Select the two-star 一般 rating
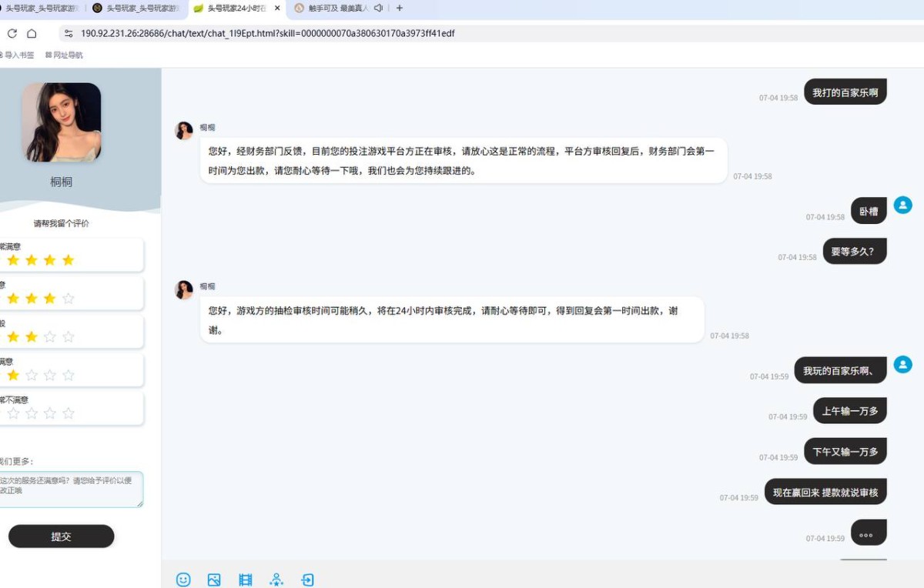 (x=31, y=336)
